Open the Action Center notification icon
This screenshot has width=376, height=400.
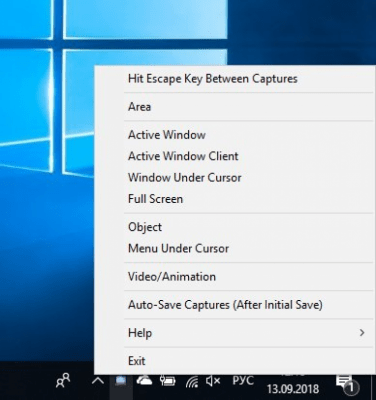[345, 384]
